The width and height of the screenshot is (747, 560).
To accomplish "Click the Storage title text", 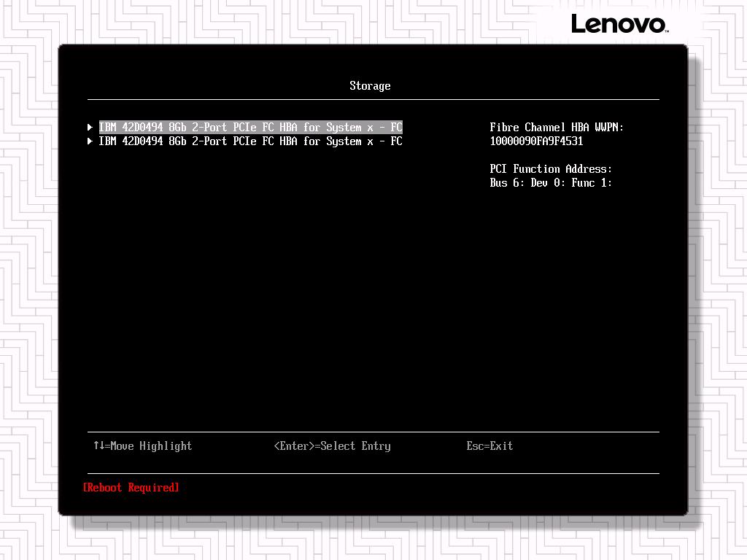I will click(370, 86).
